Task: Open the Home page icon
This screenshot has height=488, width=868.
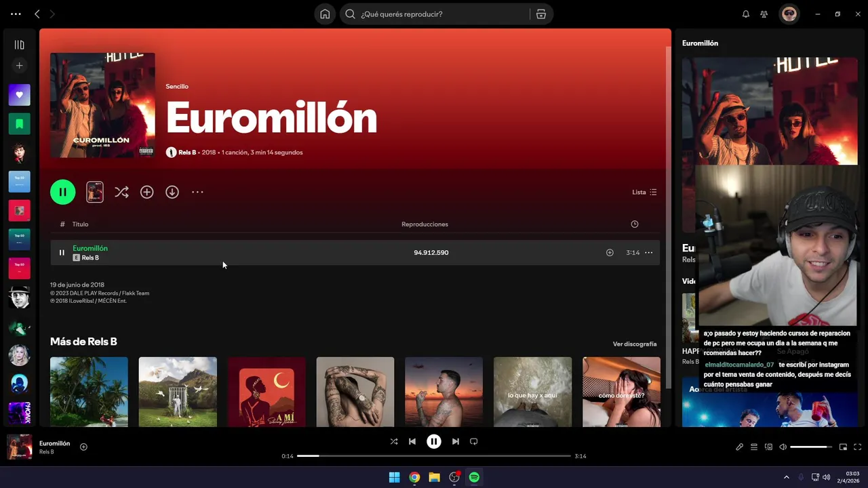Action: pyautogui.click(x=325, y=14)
